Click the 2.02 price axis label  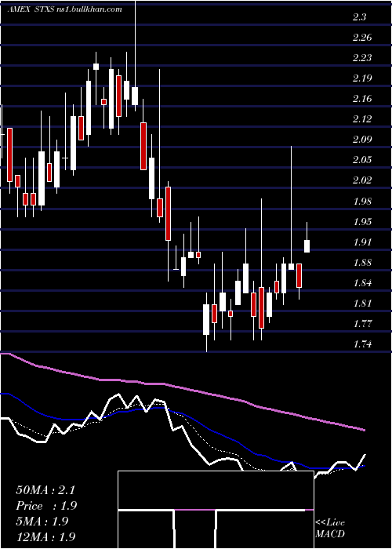click(x=362, y=180)
